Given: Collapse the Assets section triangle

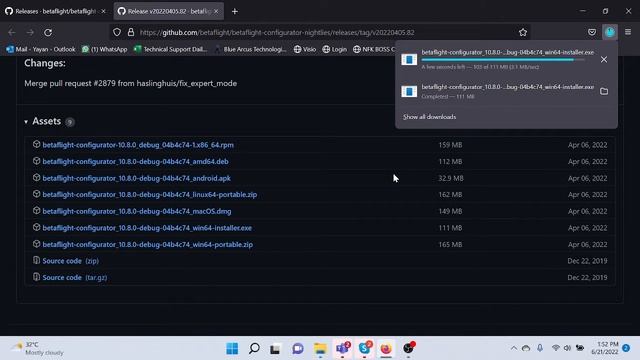Looking at the screenshot, I should (x=26, y=122).
